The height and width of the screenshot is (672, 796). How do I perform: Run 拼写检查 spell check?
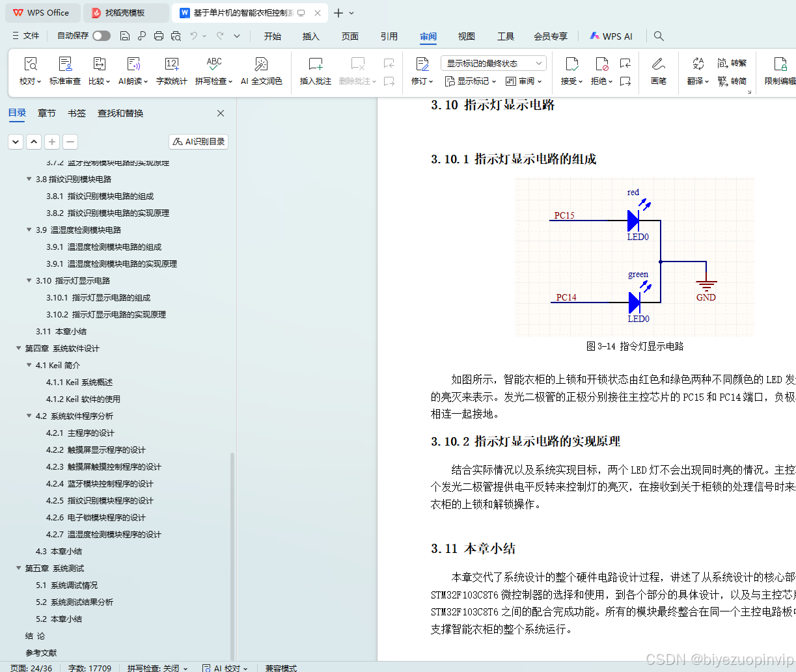[x=213, y=72]
